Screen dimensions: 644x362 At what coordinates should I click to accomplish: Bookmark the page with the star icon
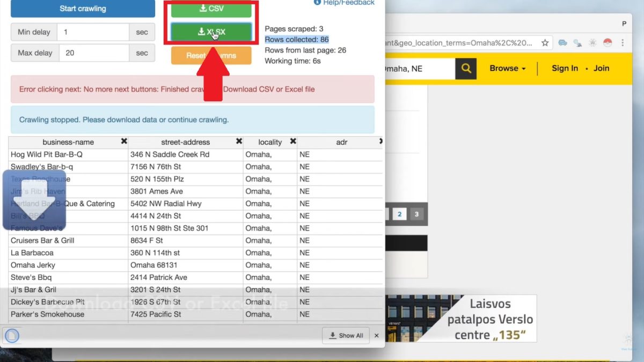[x=545, y=42]
